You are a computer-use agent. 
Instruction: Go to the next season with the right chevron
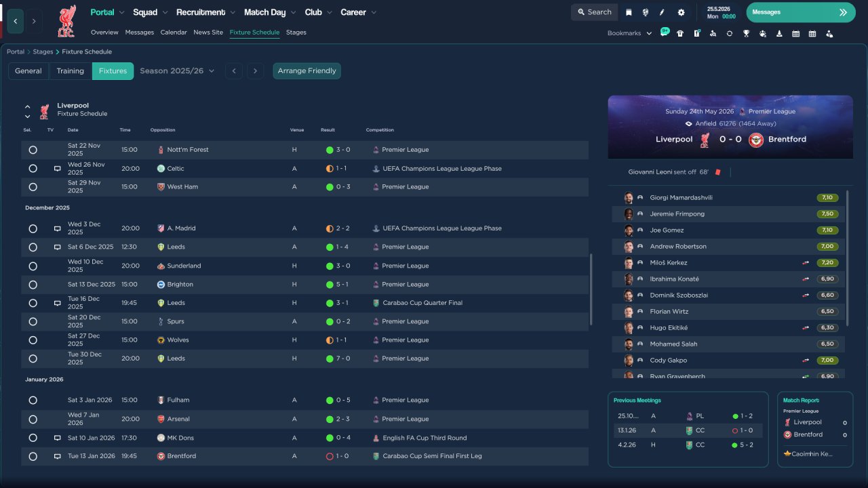[x=255, y=71]
